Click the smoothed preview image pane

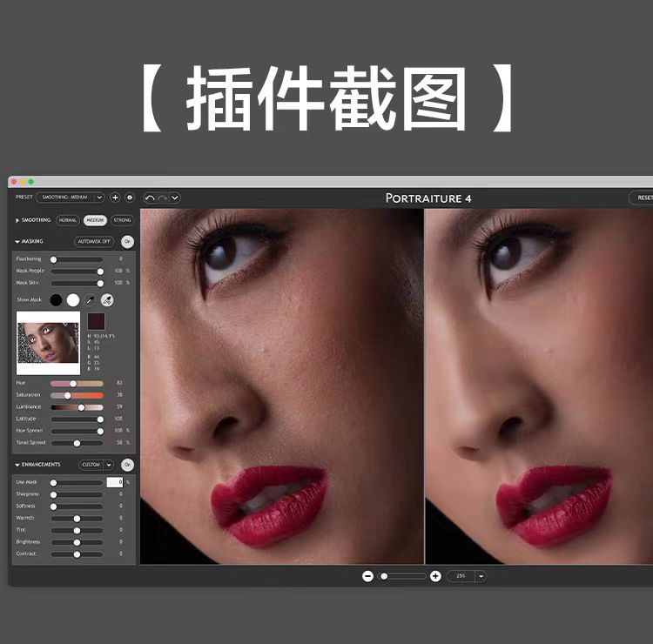pyautogui.click(x=539, y=386)
